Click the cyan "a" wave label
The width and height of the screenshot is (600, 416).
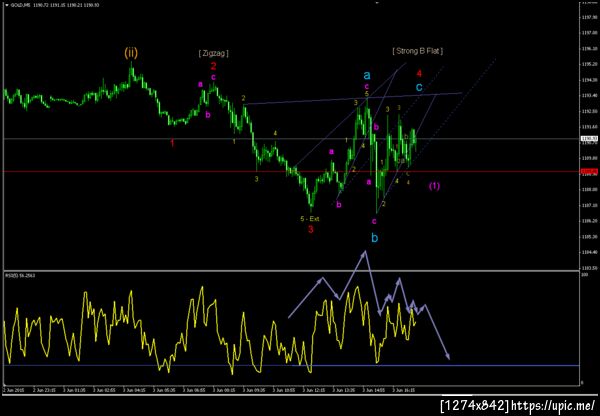click(x=367, y=75)
